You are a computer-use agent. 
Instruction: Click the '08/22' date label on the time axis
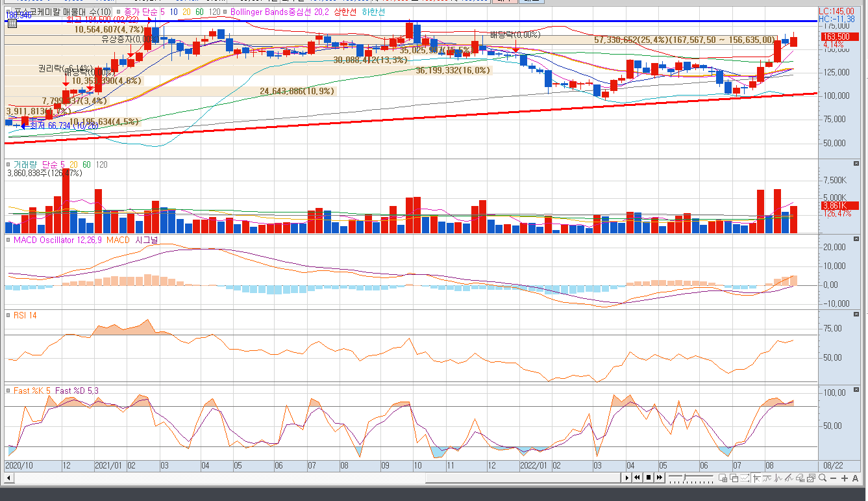pyautogui.click(x=834, y=465)
